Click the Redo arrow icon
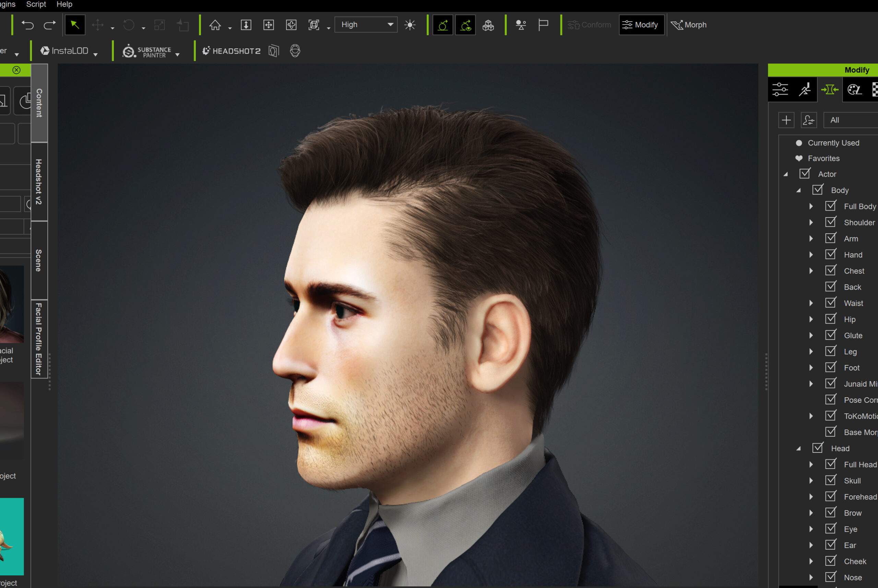The image size is (878, 588). pos(49,25)
